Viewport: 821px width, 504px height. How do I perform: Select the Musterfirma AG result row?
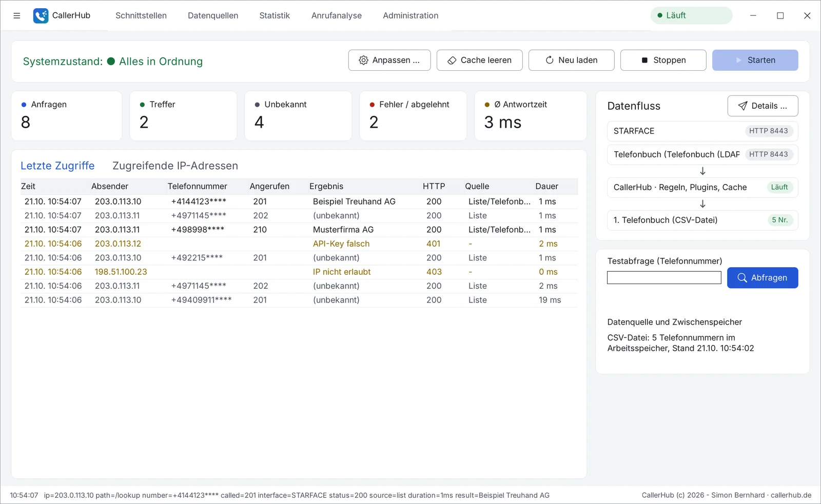299,230
